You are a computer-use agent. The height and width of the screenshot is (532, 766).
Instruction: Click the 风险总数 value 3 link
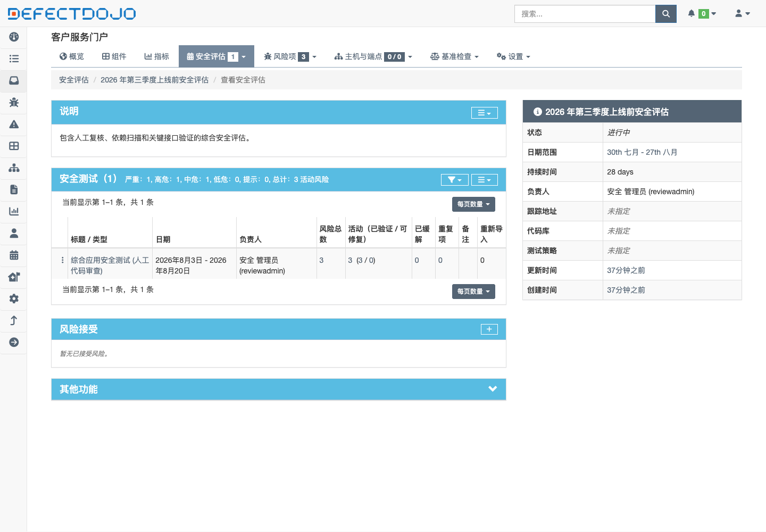tap(321, 260)
